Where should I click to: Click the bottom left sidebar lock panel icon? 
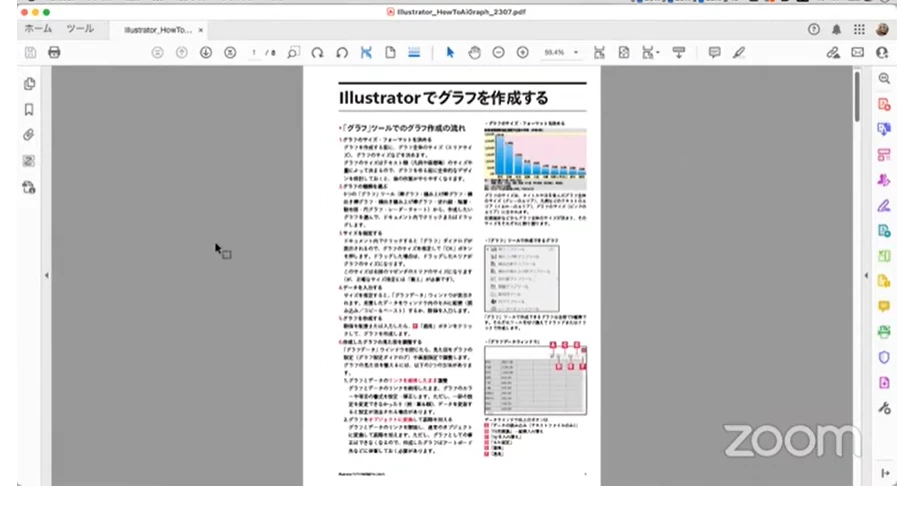29,187
